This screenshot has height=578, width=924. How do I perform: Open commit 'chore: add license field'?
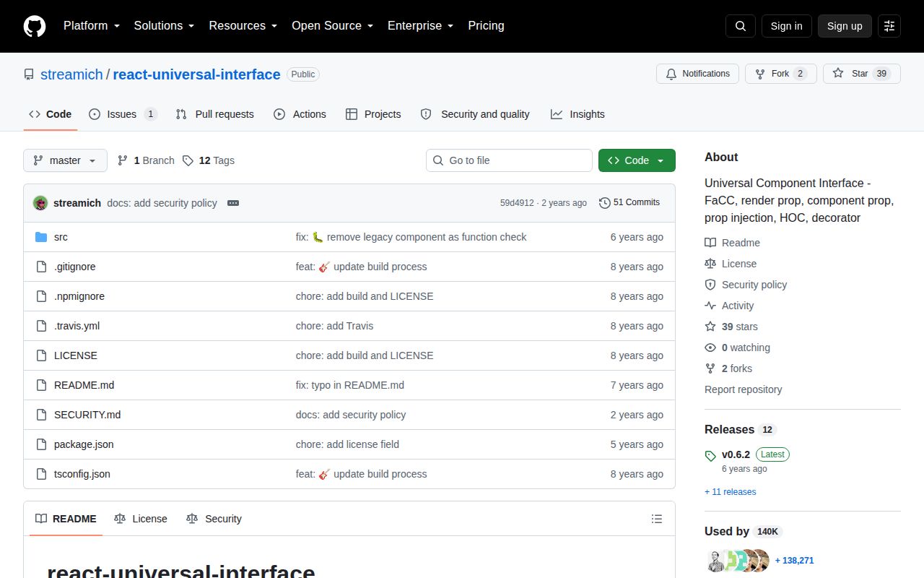coord(347,444)
